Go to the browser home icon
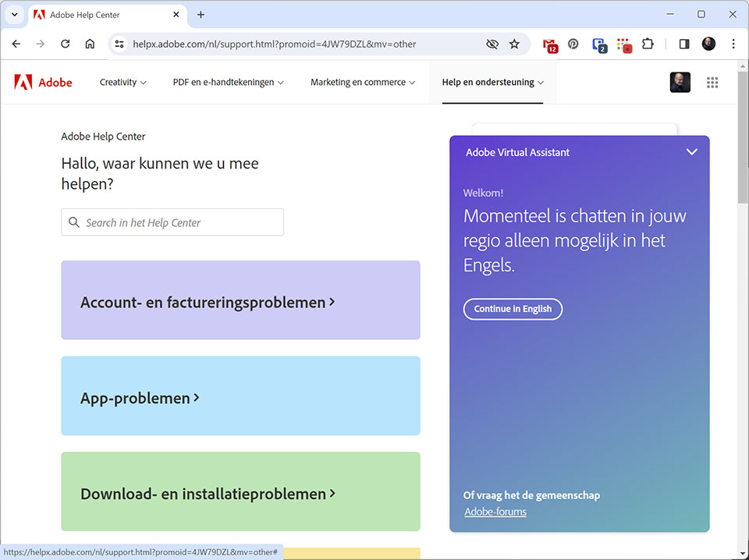This screenshot has width=749, height=560. (x=90, y=44)
